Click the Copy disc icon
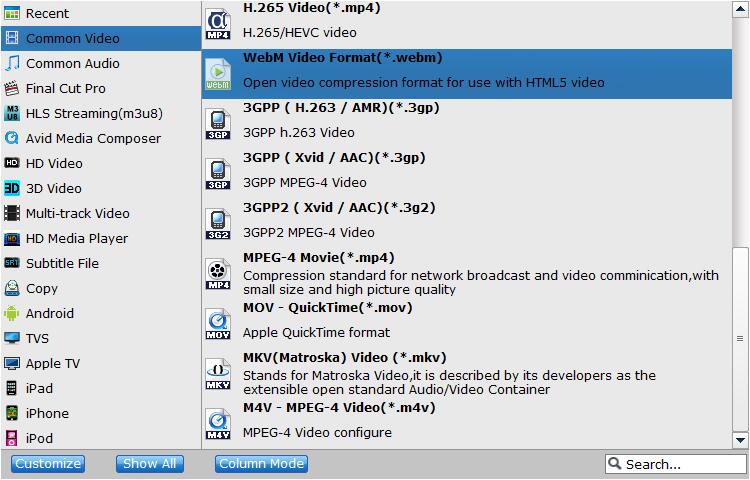Screen dimensions: 750x480 [11, 288]
